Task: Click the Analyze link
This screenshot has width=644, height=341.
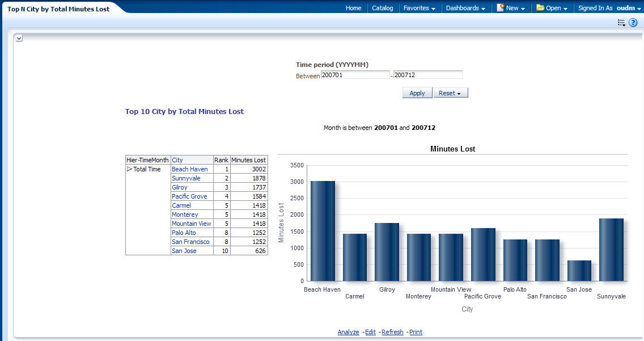Action: (348, 332)
